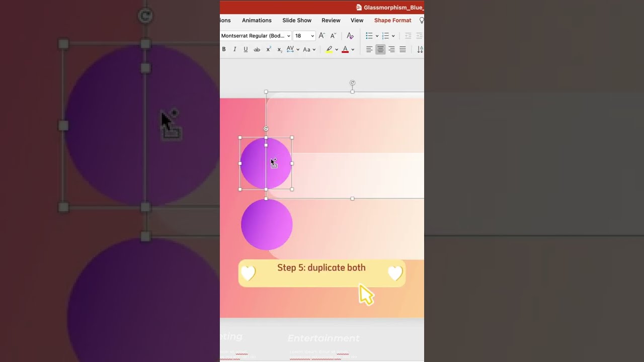Expand the bullet list style options
The image size is (644, 362).
377,36
